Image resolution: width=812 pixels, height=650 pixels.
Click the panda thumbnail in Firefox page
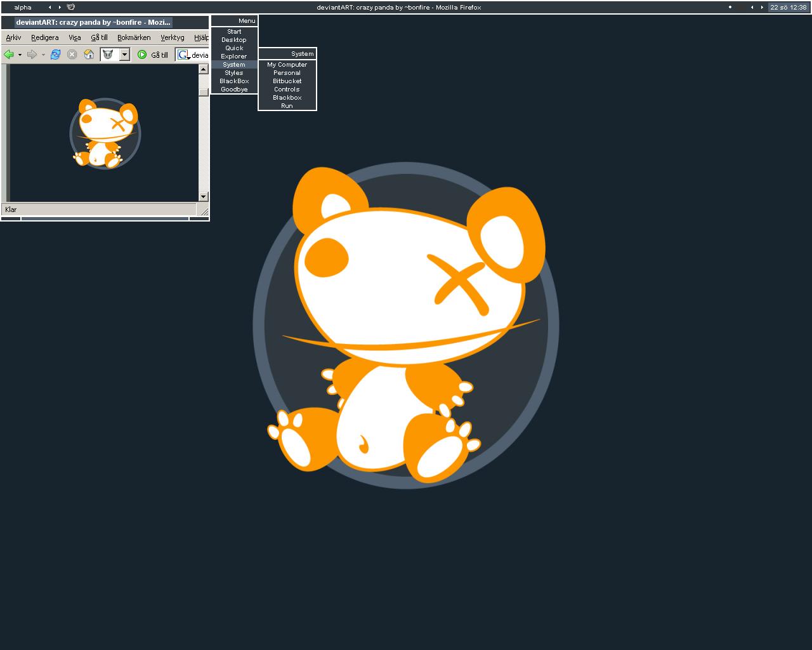(x=105, y=133)
